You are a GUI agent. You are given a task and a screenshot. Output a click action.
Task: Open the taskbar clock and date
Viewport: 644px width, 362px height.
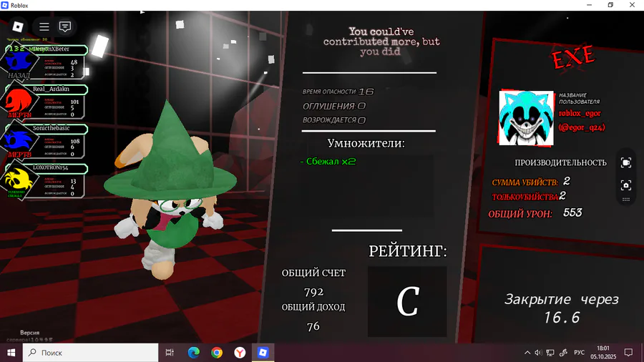(x=603, y=353)
